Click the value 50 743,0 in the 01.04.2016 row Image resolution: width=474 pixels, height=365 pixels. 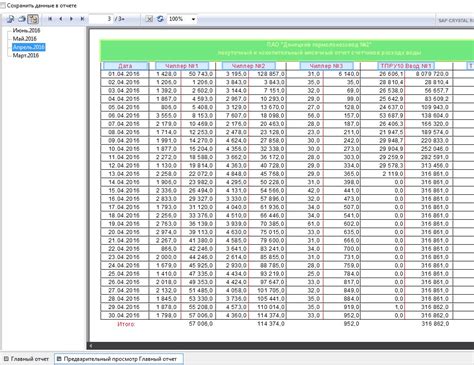(201, 74)
